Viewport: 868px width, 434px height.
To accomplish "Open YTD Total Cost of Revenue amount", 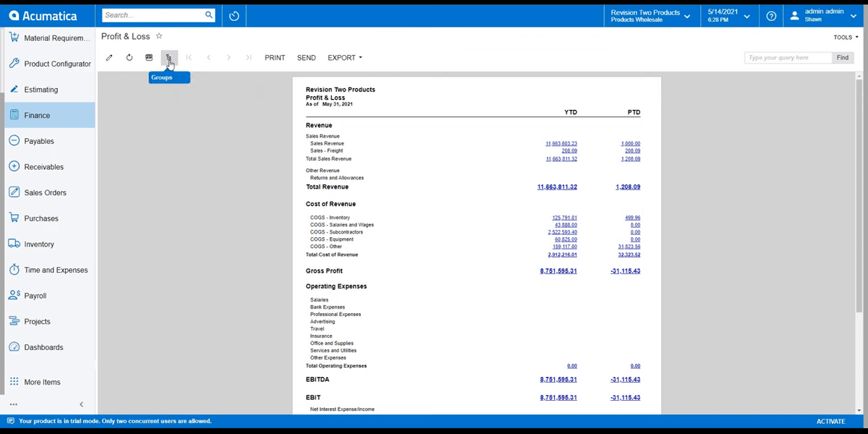I will point(563,255).
